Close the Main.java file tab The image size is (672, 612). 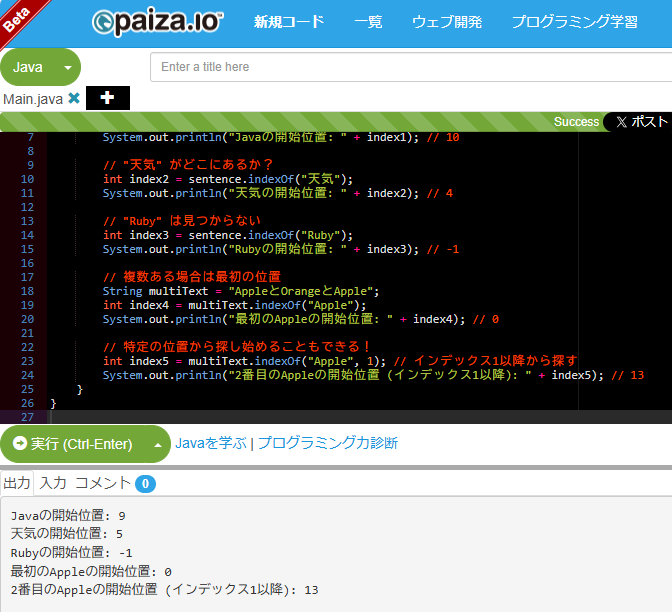(x=74, y=98)
